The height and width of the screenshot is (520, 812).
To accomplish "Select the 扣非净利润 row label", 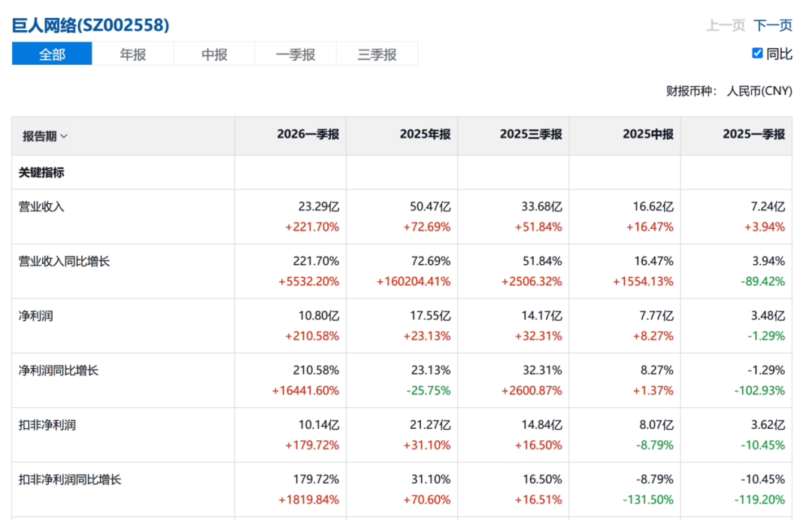I will 47,425.
